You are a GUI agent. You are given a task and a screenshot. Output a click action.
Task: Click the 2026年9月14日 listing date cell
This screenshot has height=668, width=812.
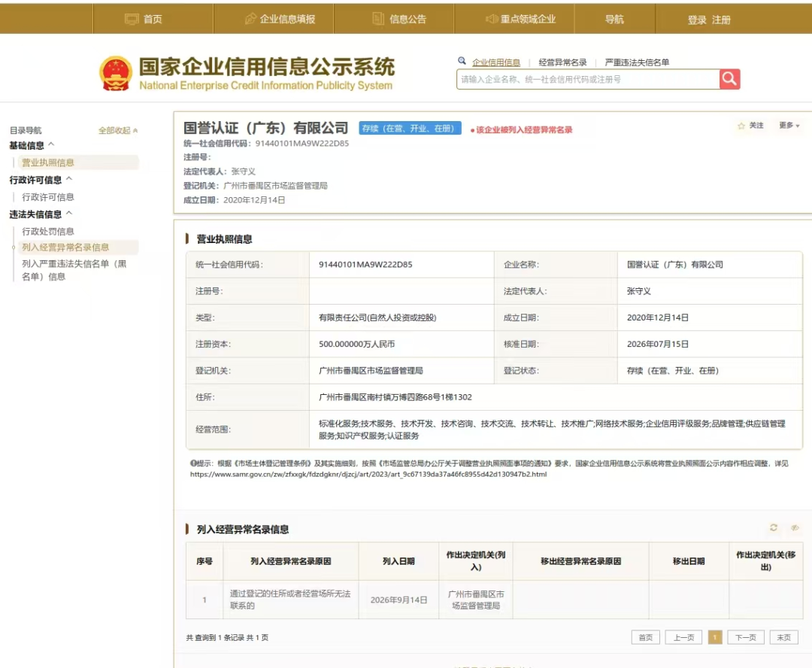click(398, 600)
